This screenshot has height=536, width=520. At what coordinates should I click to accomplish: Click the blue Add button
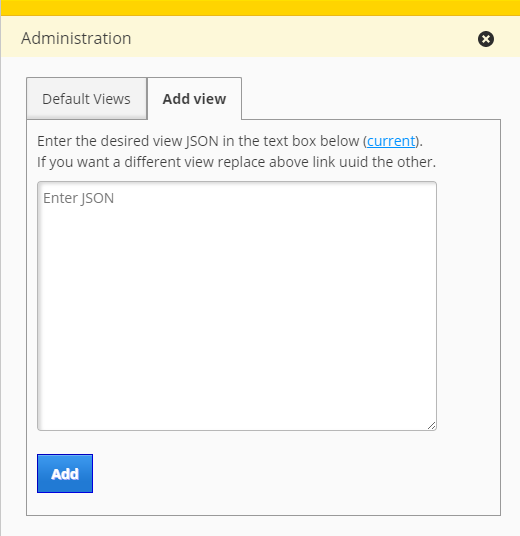point(65,473)
